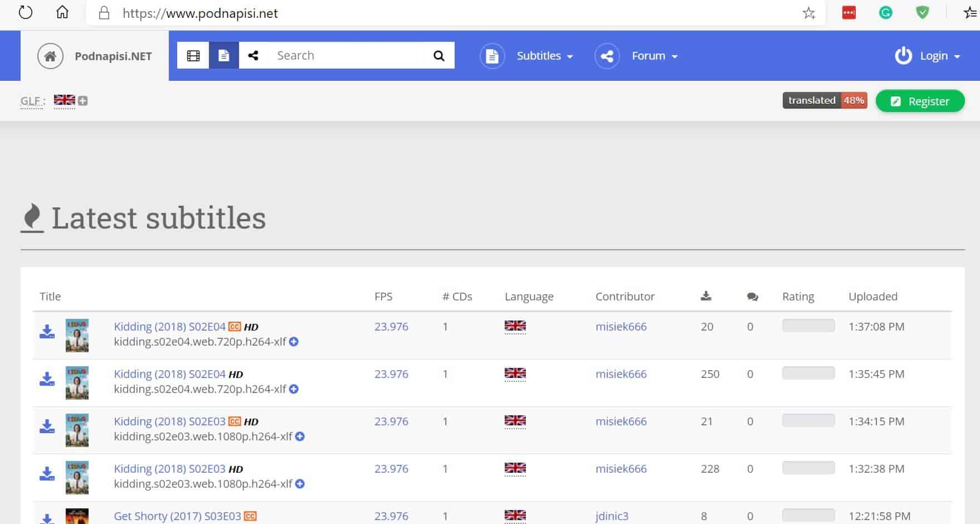
Task: Click the English flag in the 1:35:45 PM row
Action: 515,373
